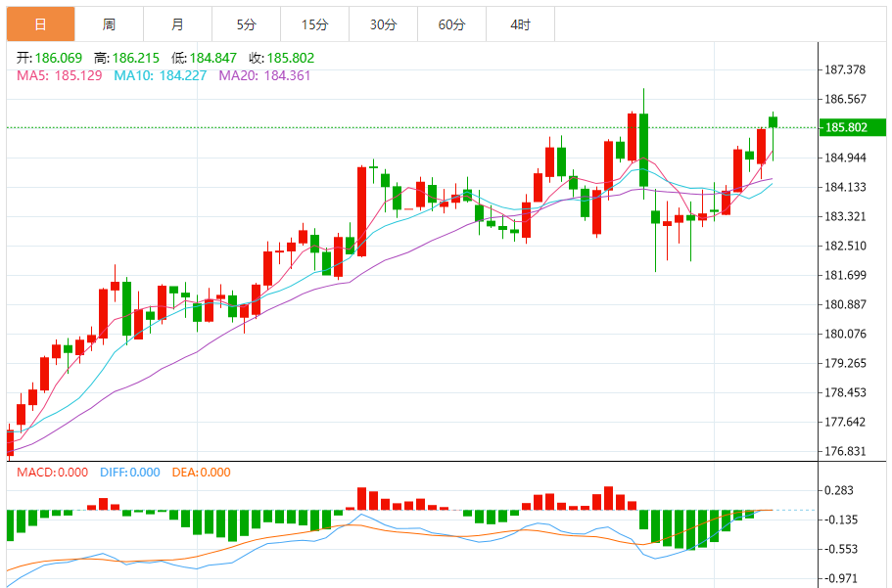
Task: Click the MA20 indicator legend label
Action: (x=264, y=75)
